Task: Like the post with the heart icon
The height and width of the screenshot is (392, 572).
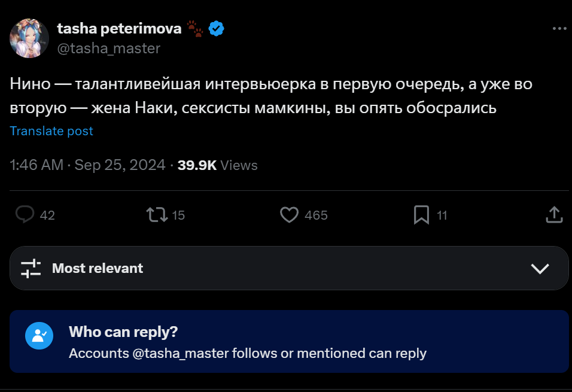Action: click(x=290, y=215)
